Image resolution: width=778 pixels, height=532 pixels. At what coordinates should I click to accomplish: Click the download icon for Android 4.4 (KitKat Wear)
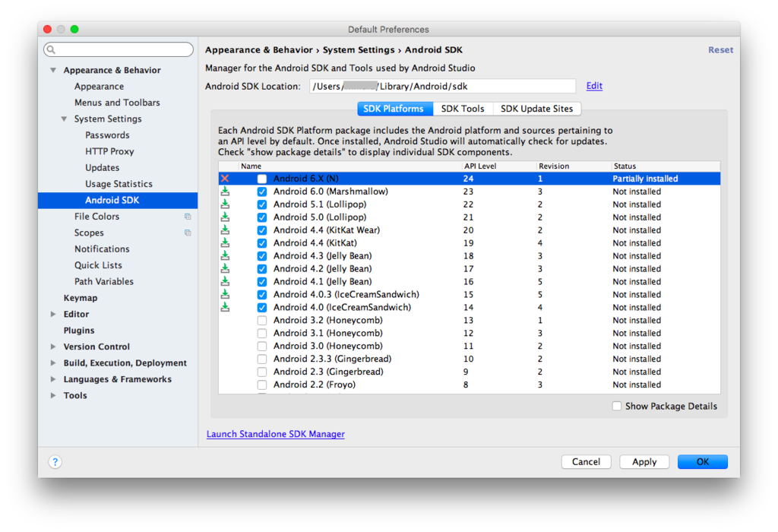coord(225,230)
